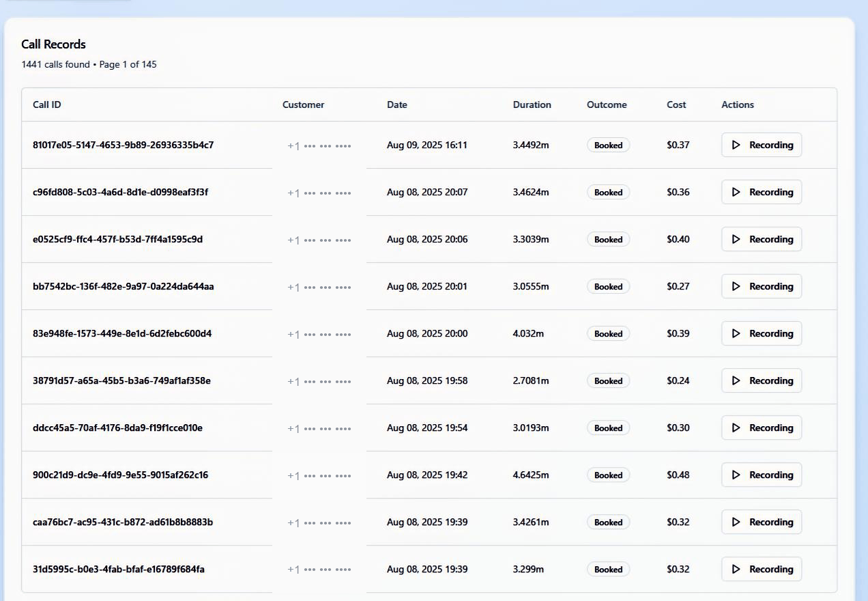Image resolution: width=868 pixels, height=601 pixels.
Task: Play recording for call 81017e05-5147-4653-9b89-26936335b4c7
Action: (x=761, y=145)
